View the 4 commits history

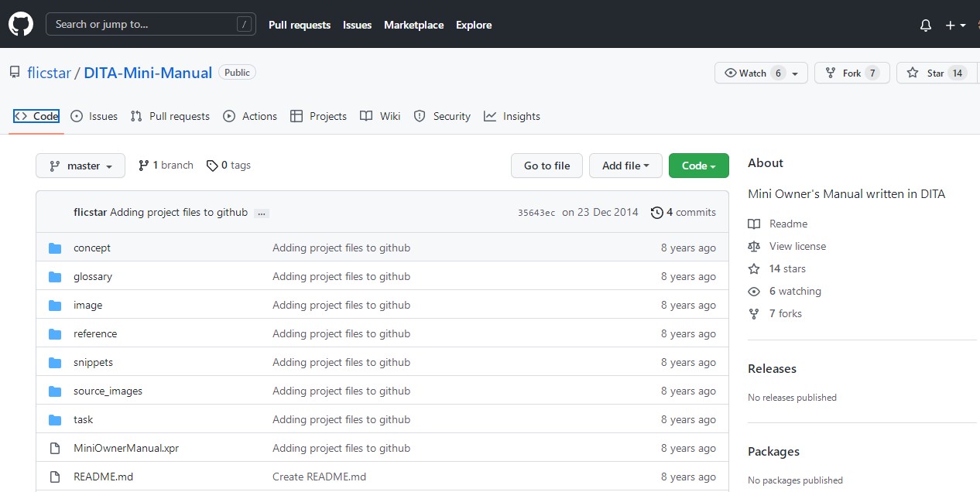coord(684,212)
